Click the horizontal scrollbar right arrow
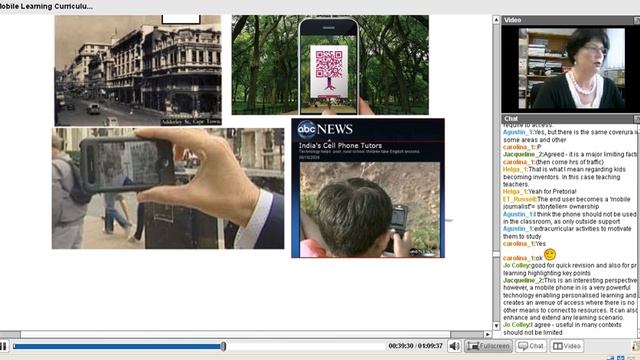This screenshot has width=640, height=360. tap(487, 334)
